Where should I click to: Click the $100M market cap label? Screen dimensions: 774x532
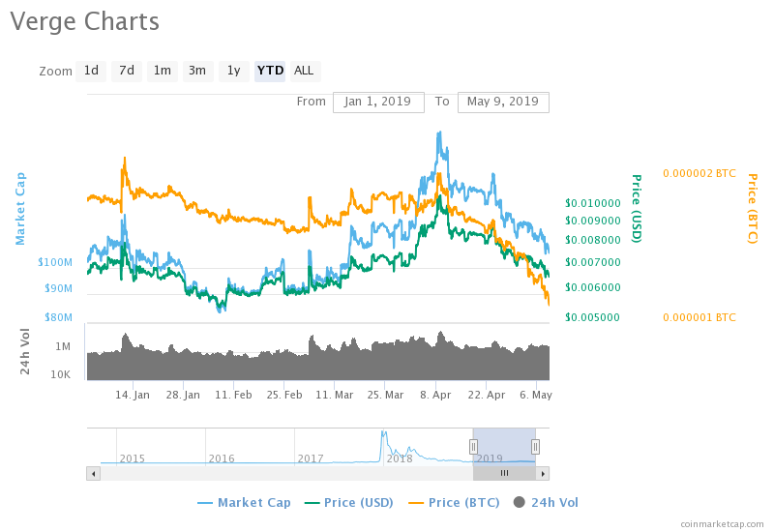click(x=55, y=262)
